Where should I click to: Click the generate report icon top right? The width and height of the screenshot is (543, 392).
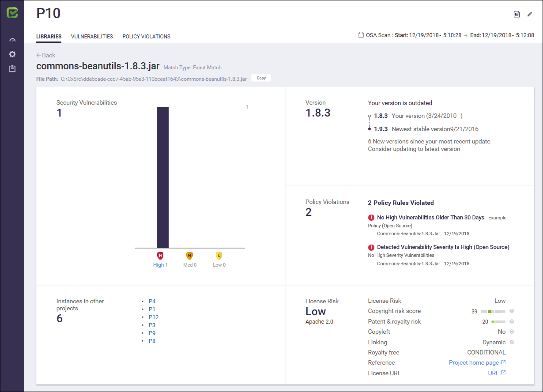pos(517,14)
